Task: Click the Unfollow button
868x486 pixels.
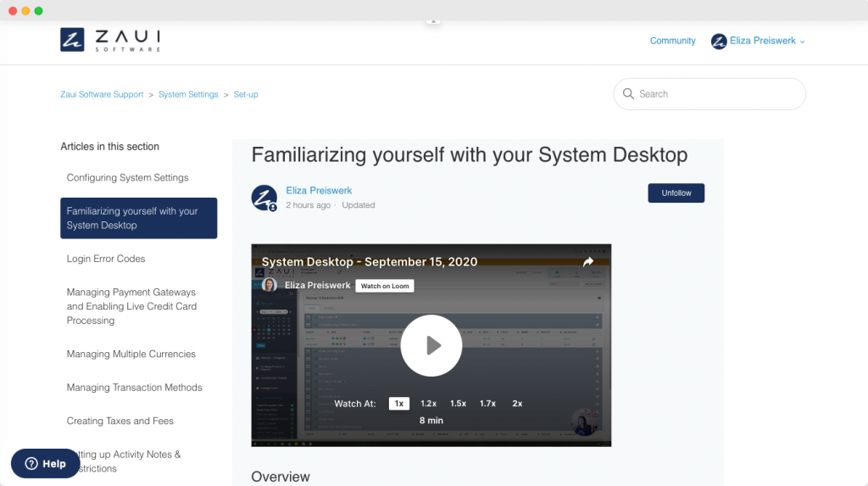Action: (x=676, y=193)
